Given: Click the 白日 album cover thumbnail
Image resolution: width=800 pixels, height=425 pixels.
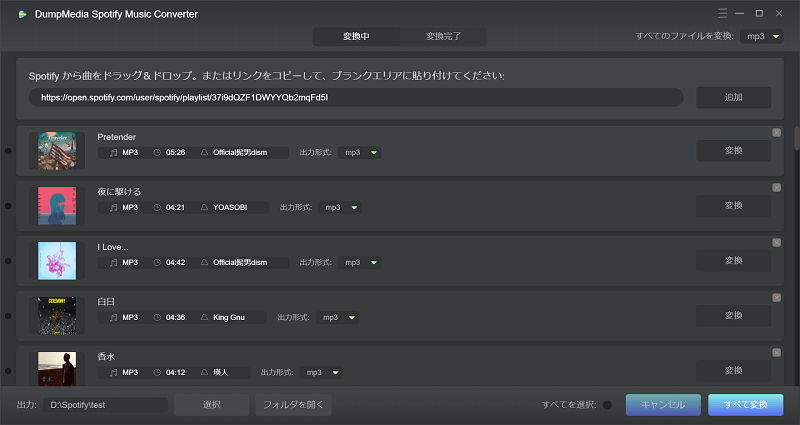Looking at the screenshot, I should [x=57, y=316].
